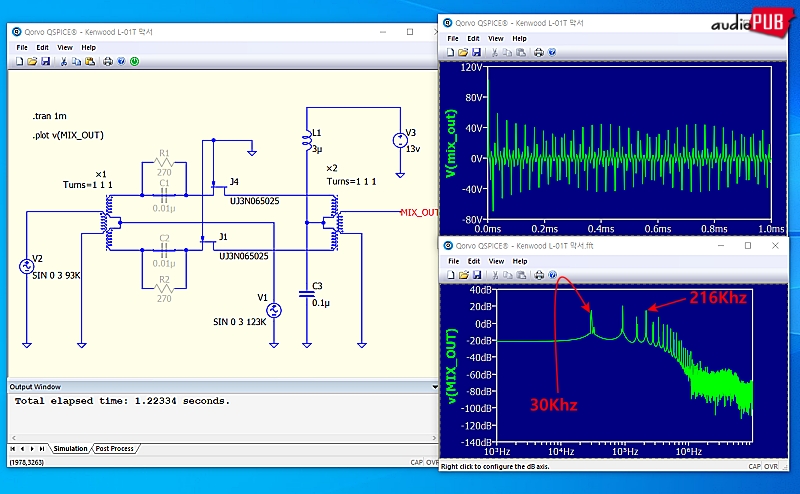Select resistor R1 270 in schematic

pyautogui.click(x=164, y=163)
